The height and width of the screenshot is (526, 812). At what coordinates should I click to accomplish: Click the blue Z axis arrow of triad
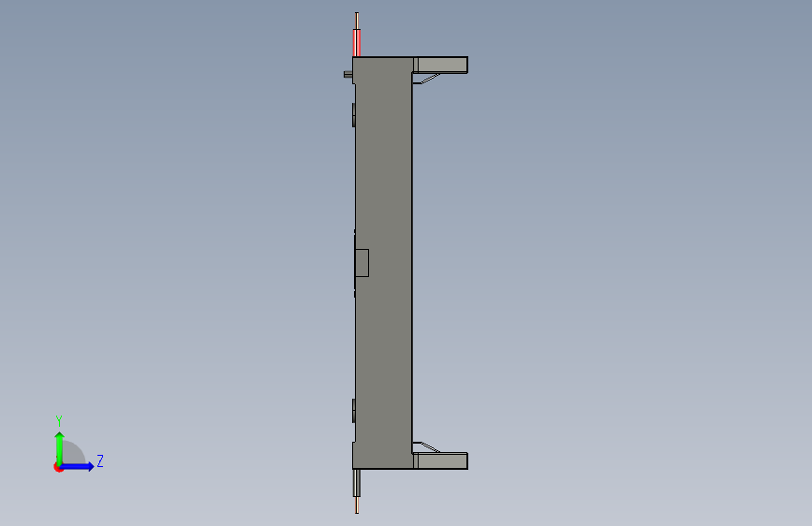[x=78, y=466]
